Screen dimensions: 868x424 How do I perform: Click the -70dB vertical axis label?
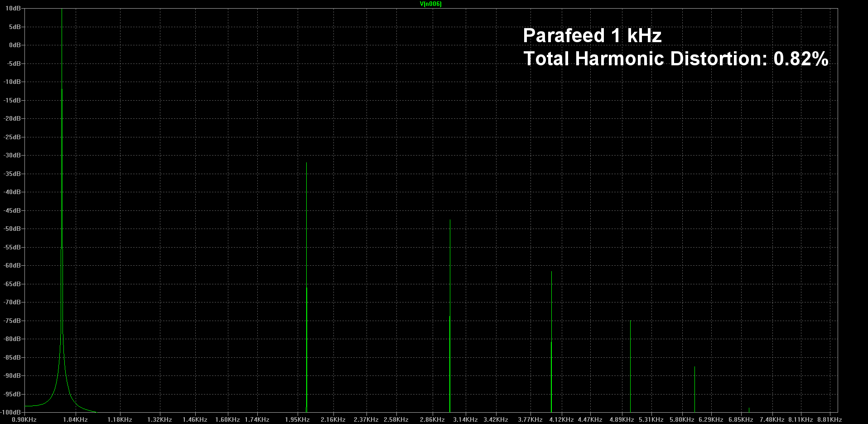(x=12, y=302)
